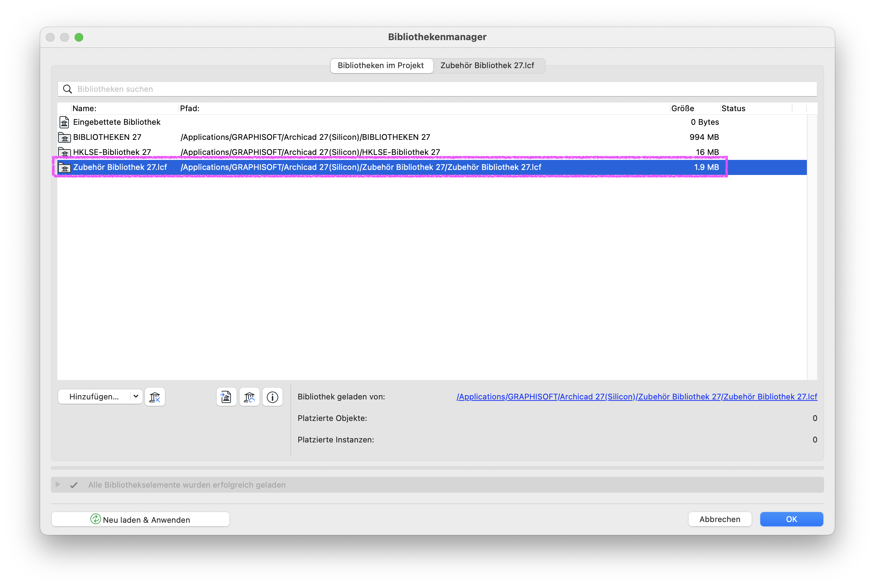
Task: Click the BIBLIOTHEKEN 27 folder icon
Action: (x=65, y=137)
